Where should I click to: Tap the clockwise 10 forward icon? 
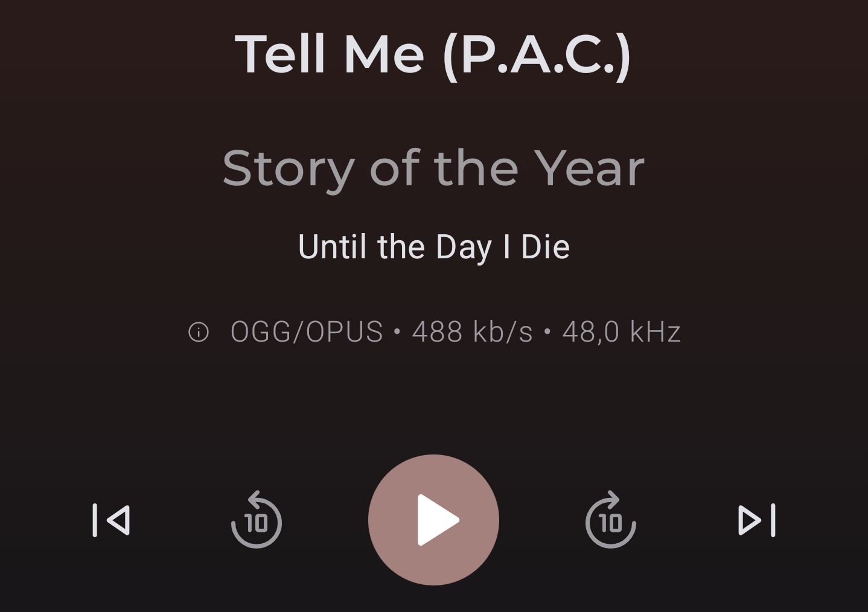point(611,520)
